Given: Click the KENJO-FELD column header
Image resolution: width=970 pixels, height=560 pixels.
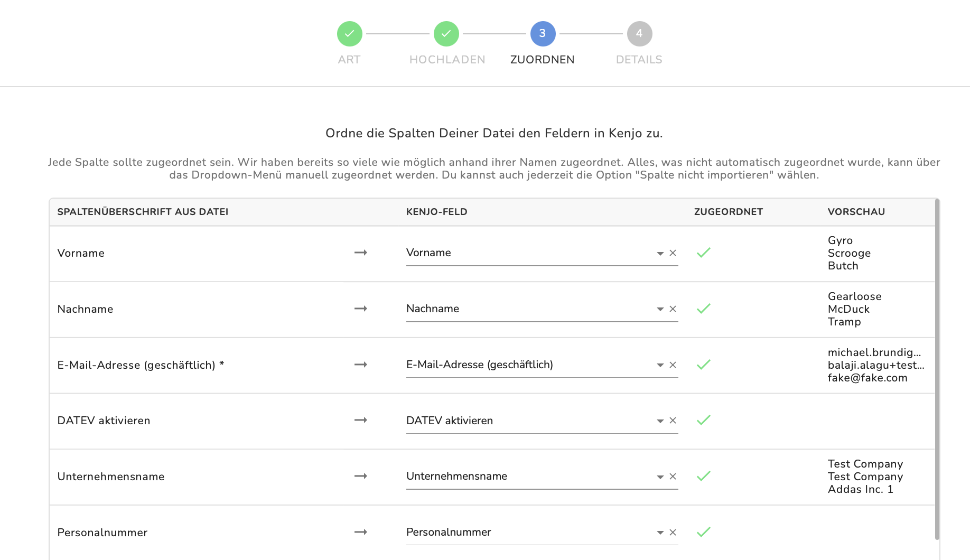Looking at the screenshot, I should pos(437,212).
